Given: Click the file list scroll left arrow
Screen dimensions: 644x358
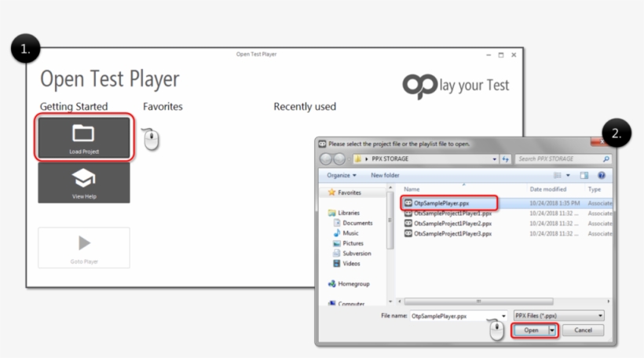Looking at the screenshot, I should 400,301.
